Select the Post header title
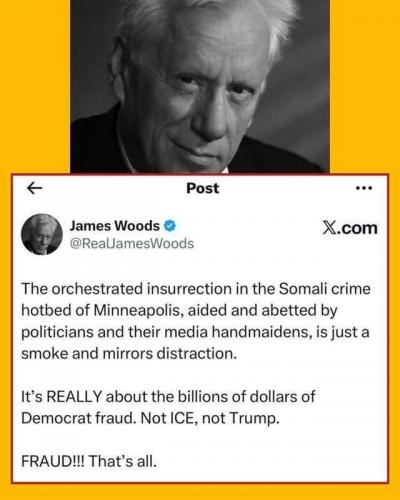This screenshot has height=500, width=400. (203, 188)
